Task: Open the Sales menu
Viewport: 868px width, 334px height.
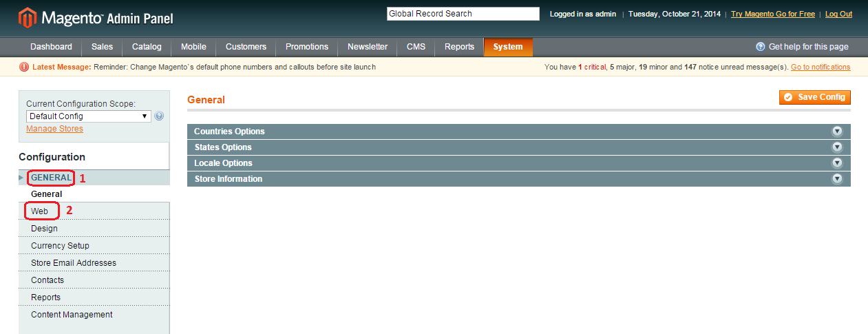Action: click(x=102, y=47)
